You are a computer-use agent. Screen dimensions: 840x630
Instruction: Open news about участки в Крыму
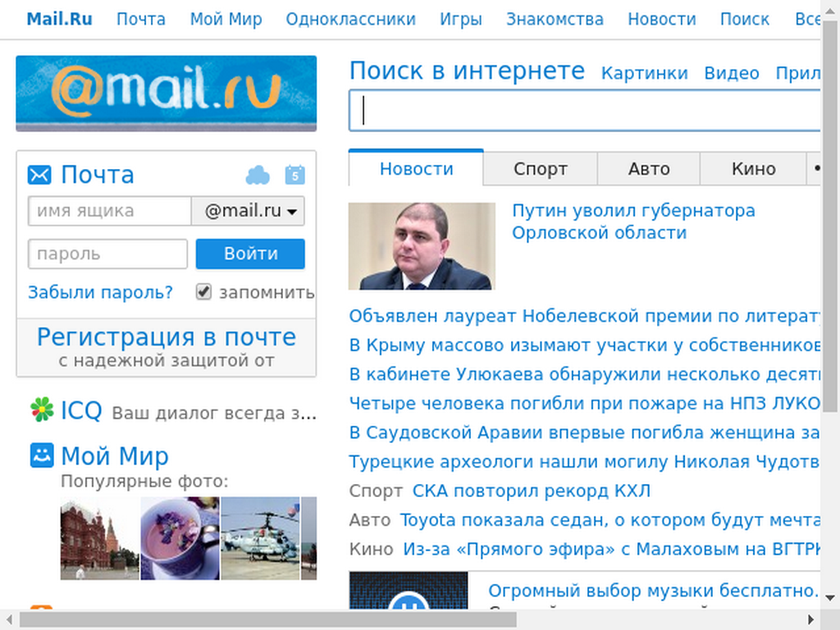pyautogui.click(x=584, y=345)
